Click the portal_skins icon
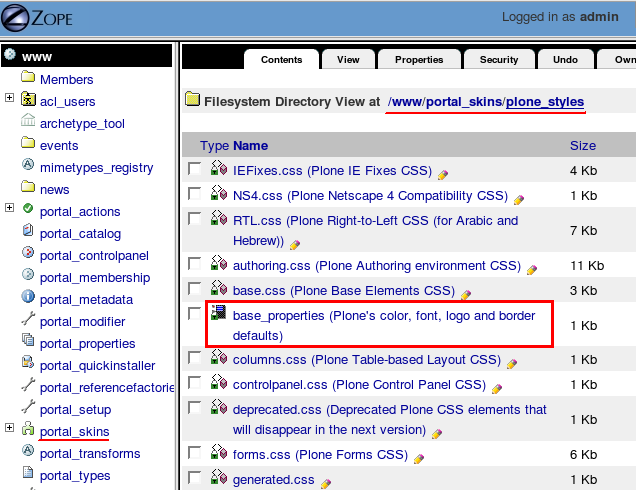 [28, 428]
